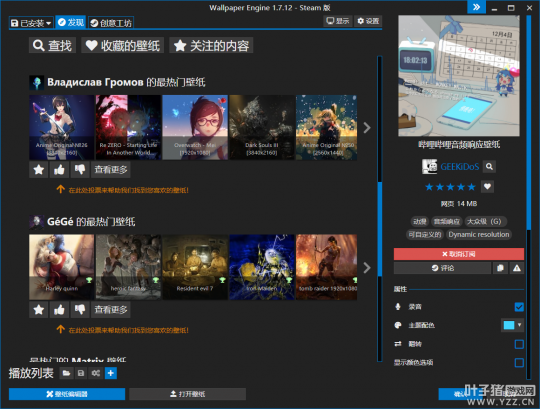Select Dark Souls III wallpaper thumbnail

[262, 127]
